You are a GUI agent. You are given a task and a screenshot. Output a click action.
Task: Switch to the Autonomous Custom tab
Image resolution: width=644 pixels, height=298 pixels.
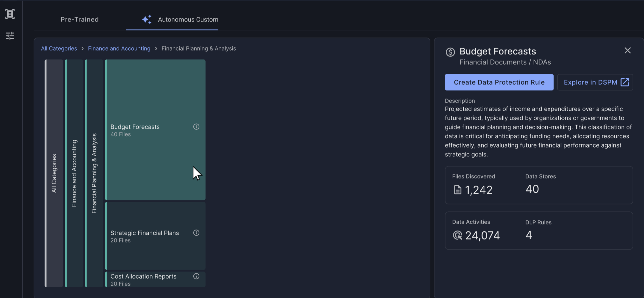tap(188, 19)
